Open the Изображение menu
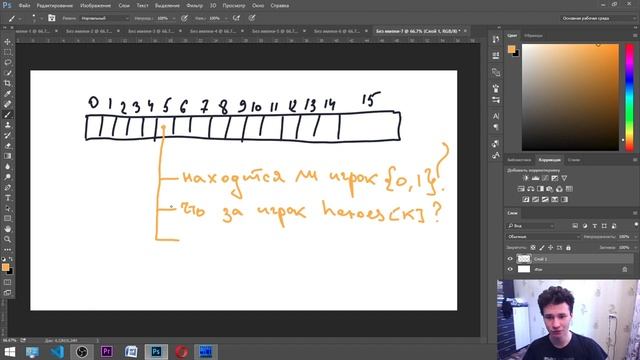The image size is (640, 360). point(96,6)
